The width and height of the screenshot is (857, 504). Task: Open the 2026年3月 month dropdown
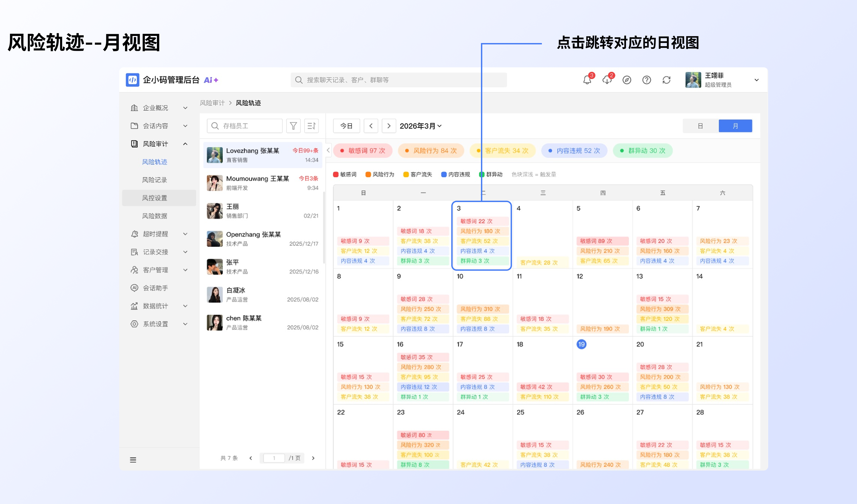[421, 126]
